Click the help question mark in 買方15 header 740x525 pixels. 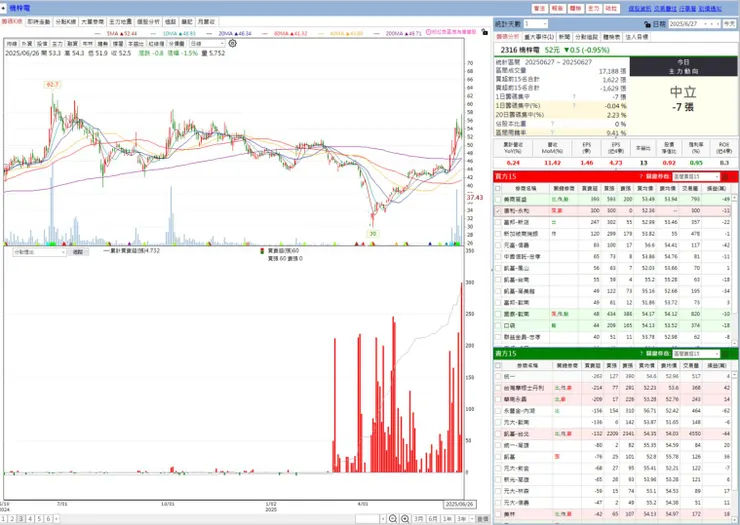coord(641,177)
